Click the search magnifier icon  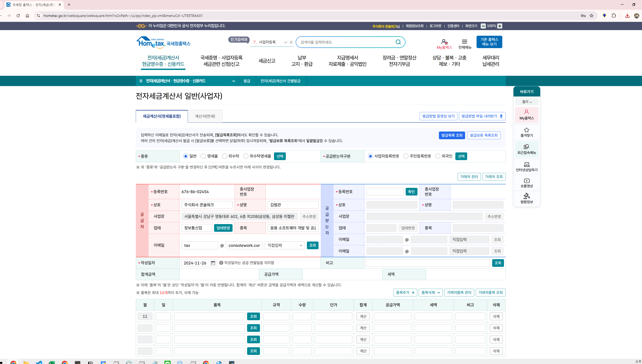point(398,42)
